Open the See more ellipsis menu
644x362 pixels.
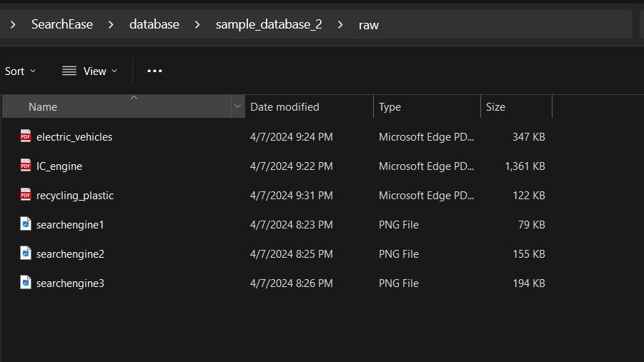154,71
